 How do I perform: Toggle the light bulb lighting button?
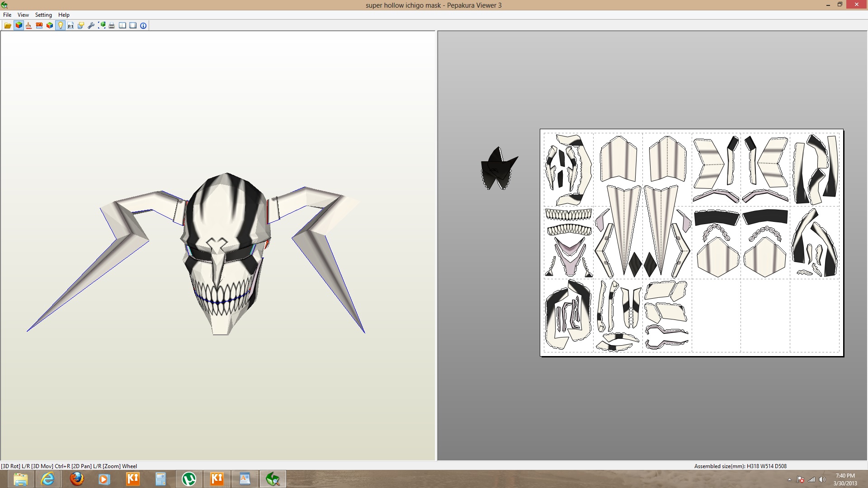60,26
